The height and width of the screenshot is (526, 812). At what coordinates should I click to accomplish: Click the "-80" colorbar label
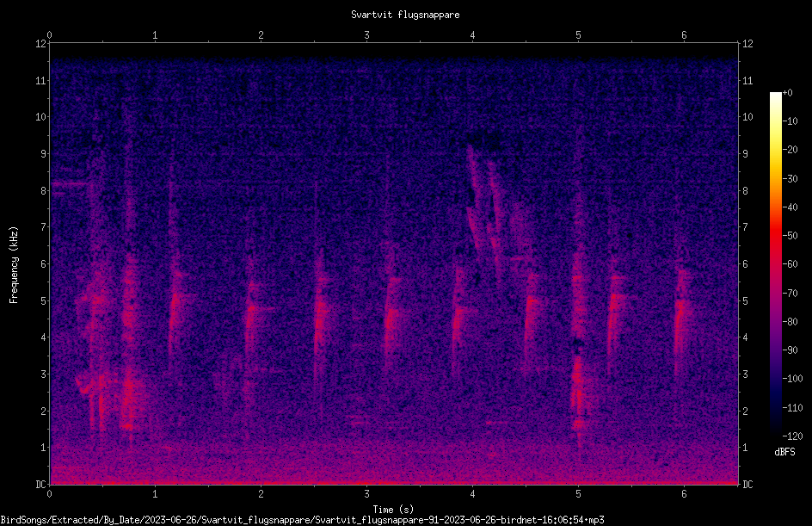[790, 322]
